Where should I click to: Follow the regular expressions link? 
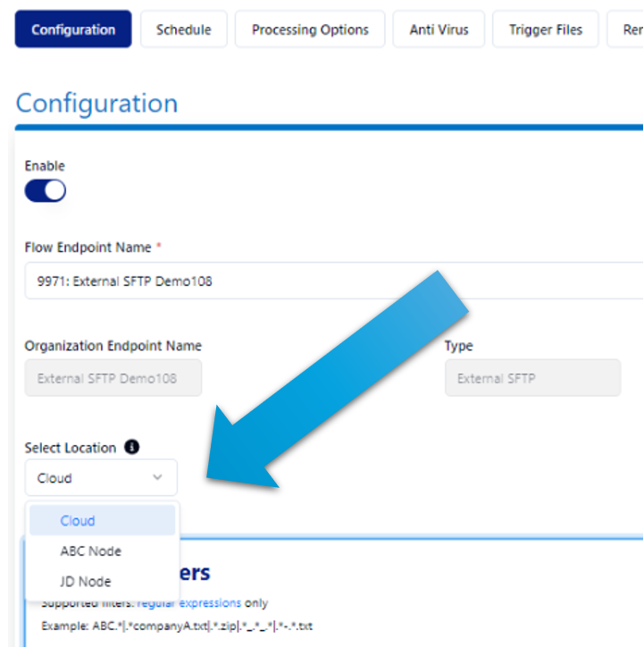tap(188, 603)
